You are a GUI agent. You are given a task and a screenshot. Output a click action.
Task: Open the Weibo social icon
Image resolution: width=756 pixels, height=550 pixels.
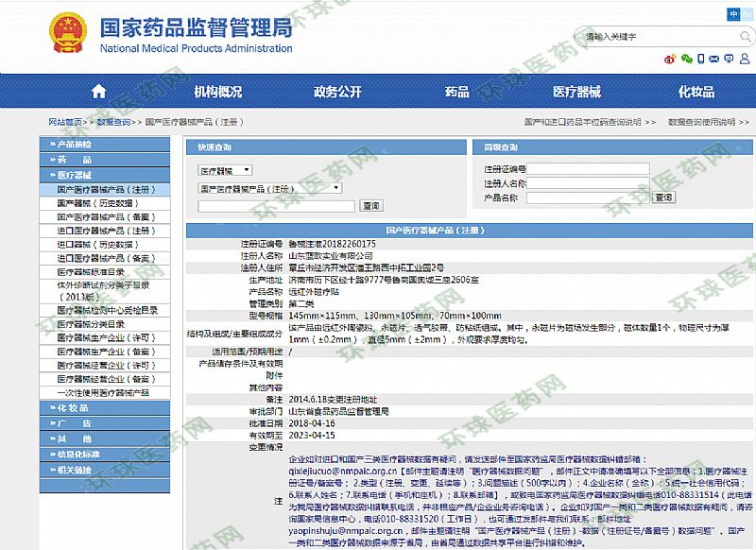(671, 59)
